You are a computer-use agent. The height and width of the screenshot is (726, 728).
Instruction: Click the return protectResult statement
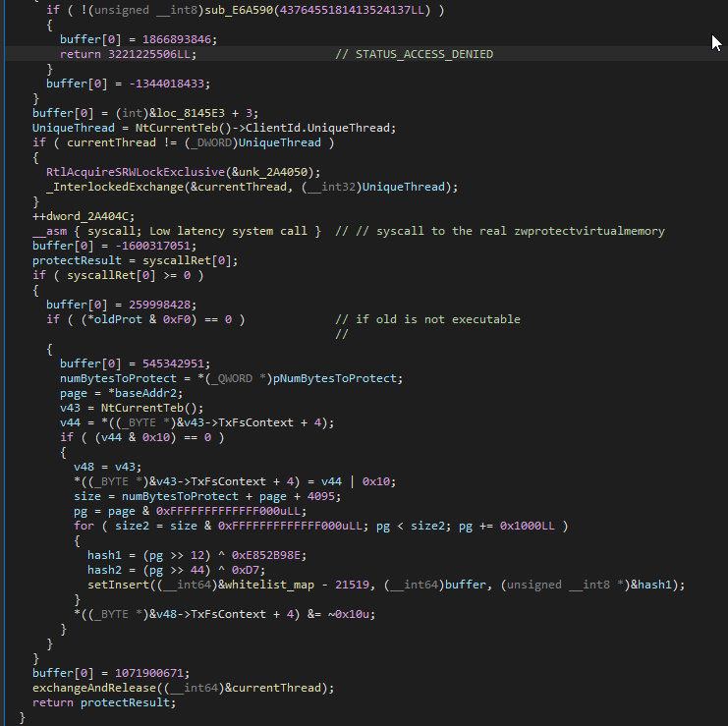pos(104,702)
